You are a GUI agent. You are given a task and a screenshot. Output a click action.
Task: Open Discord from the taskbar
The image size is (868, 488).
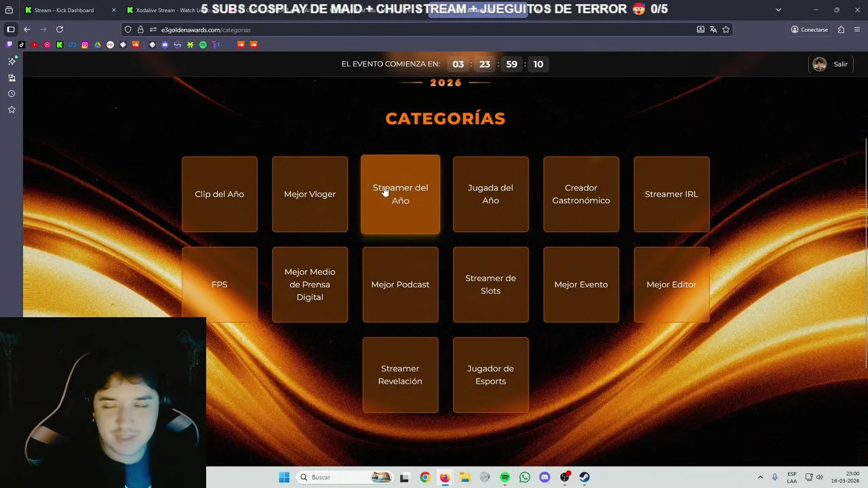[x=545, y=477]
